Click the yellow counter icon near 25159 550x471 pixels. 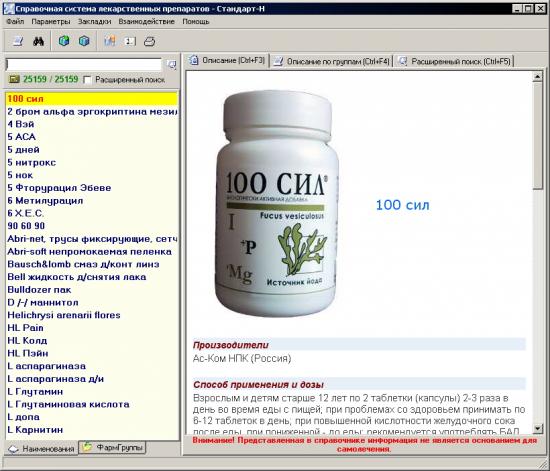click(14, 79)
